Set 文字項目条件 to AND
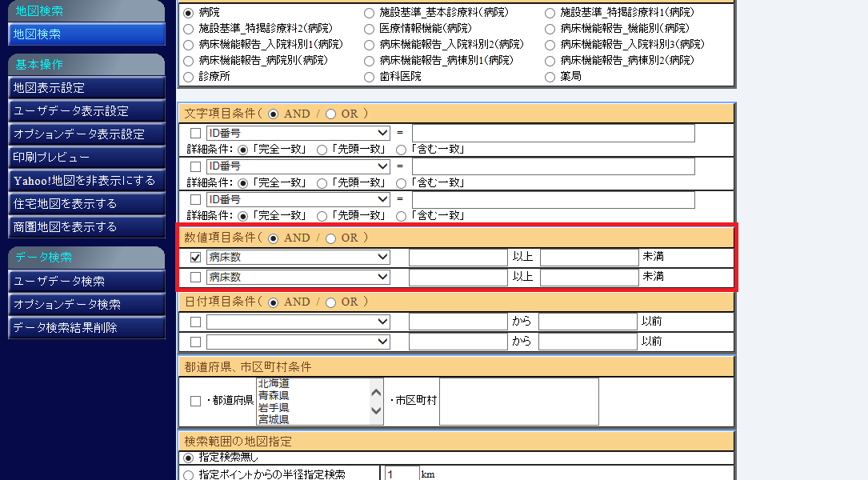This screenshot has height=480, width=868. pyautogui.click(x=273, y=114)
